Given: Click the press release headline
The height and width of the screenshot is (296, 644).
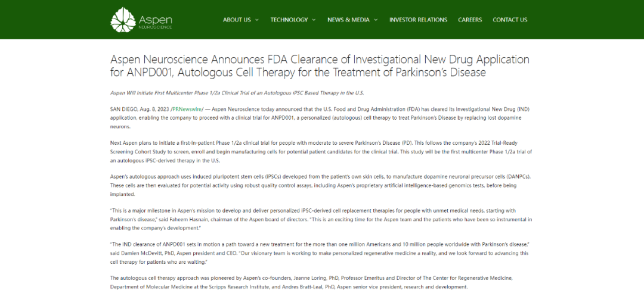Looking at the screenshot, I should click(320, 66).
